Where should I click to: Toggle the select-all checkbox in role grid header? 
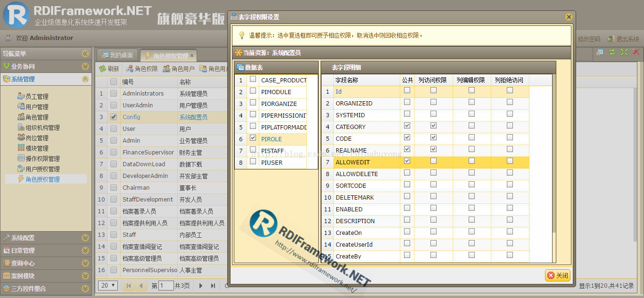point(113,81)
